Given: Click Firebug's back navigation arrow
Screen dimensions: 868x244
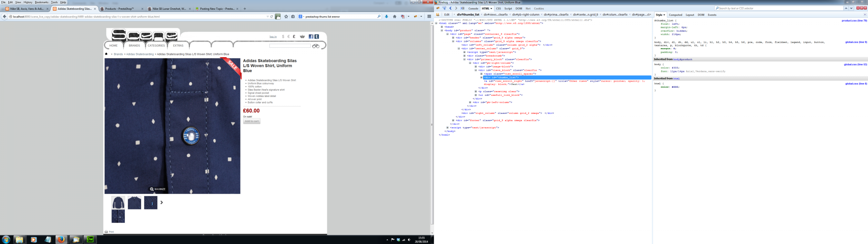Looking at the screenshot, I should pos(450,8).
